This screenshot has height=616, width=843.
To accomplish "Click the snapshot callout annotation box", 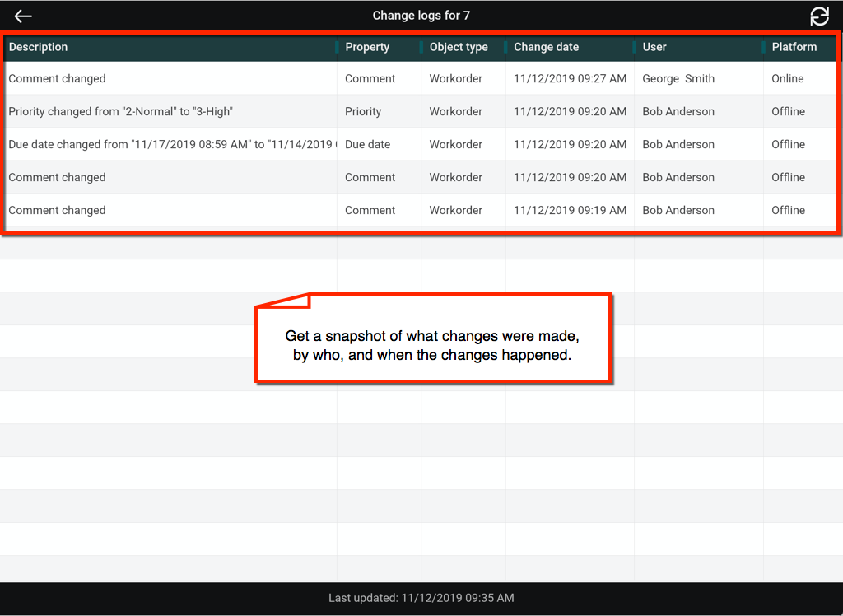I will 434,346.
